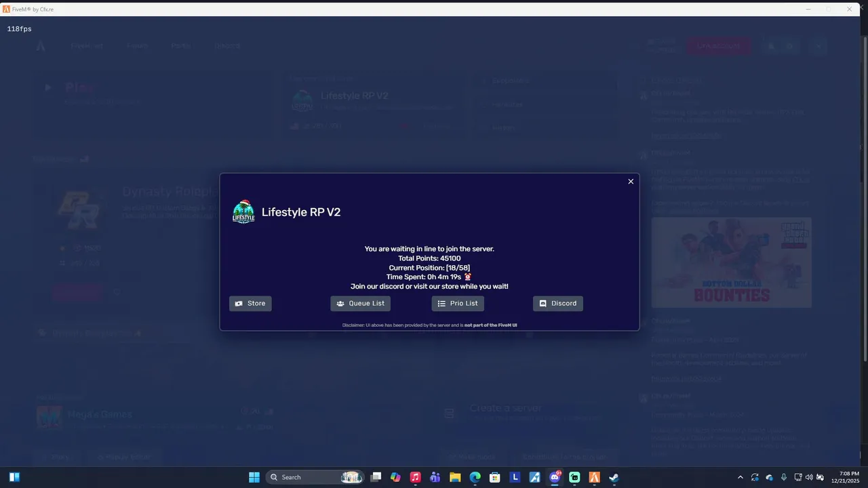Open Discord from the taskbar
Screen dimensions: 868x488
(555, 477)
